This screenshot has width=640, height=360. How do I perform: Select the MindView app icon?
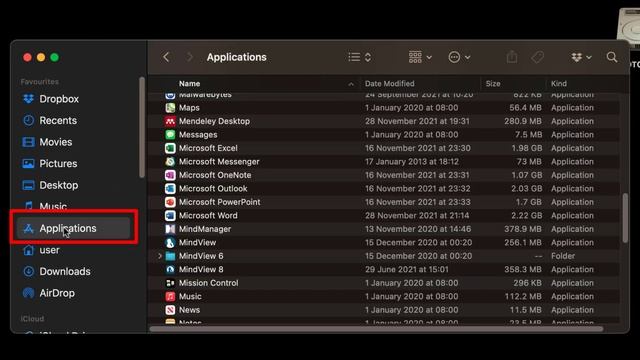(170, 242)
